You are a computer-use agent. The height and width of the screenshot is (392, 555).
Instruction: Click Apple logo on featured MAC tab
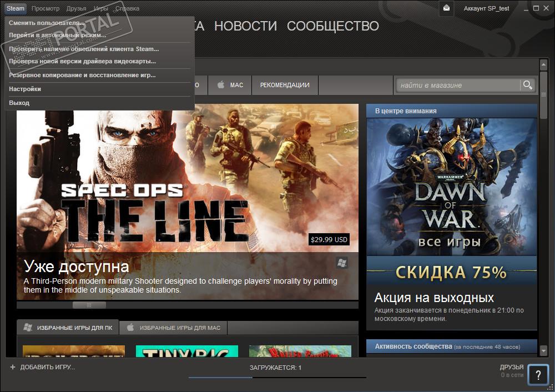130,327
